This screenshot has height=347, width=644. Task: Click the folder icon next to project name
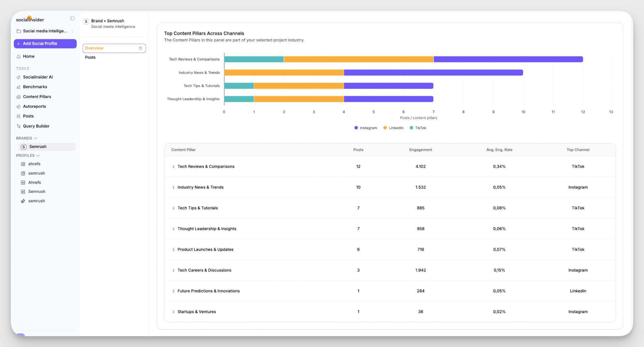coord(19,31)
